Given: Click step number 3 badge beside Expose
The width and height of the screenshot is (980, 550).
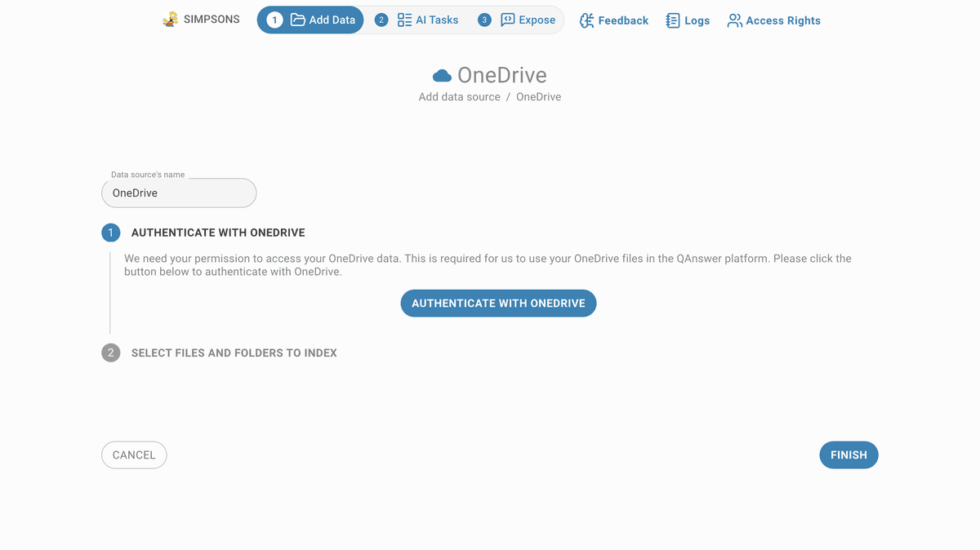Looking at the screenshot, I should point(484,20).
